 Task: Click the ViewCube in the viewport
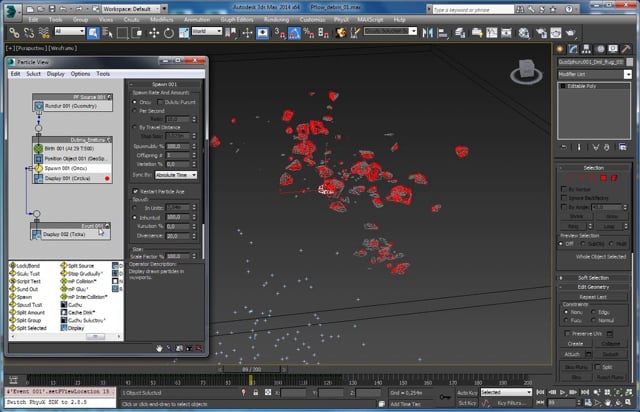[526, 71]
